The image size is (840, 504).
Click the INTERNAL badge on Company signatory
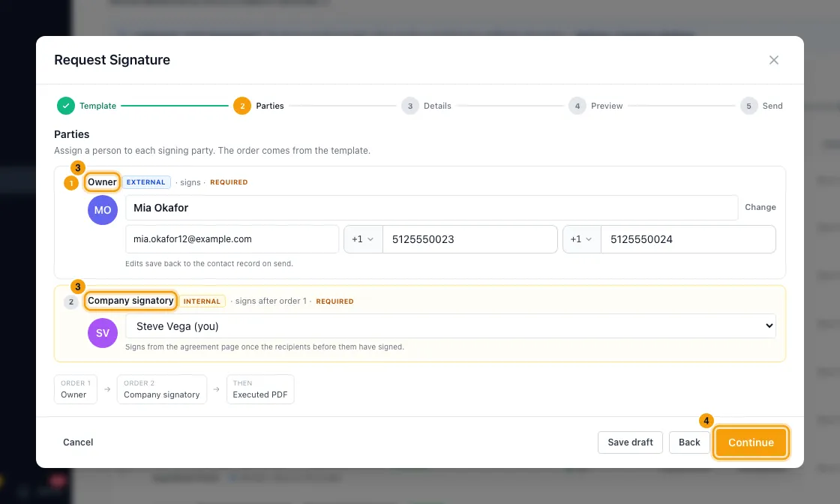(202, 301)
